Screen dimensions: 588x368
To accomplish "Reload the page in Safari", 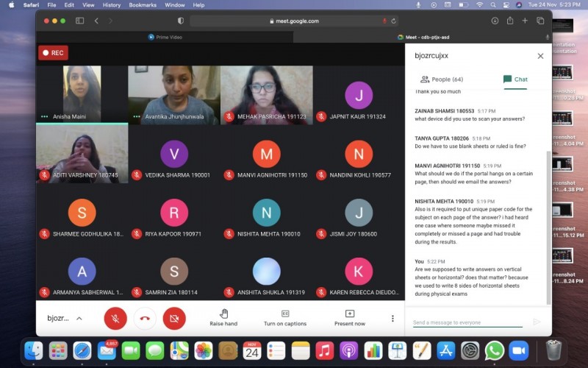I will pyautogui.click(x=393, y=21).
